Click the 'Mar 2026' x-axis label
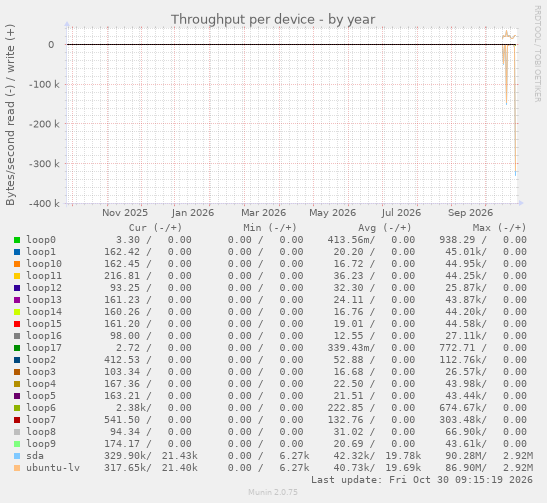 [x=263, y=213]
